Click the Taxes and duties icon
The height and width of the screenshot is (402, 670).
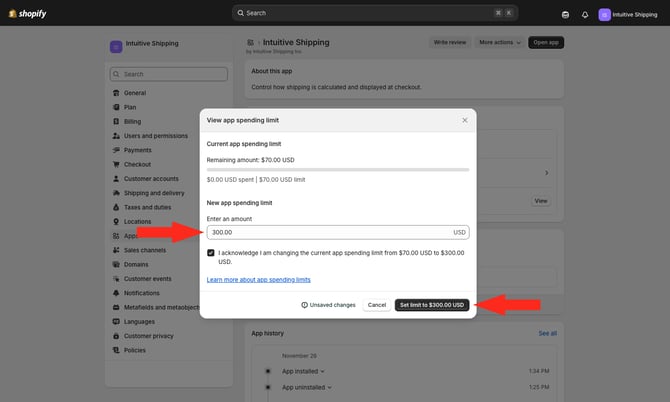pos(116,207)
